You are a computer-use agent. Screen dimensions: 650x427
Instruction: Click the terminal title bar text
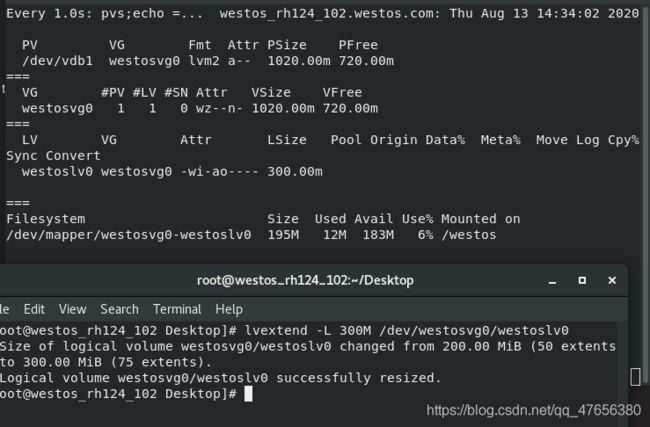pos(305,281)
